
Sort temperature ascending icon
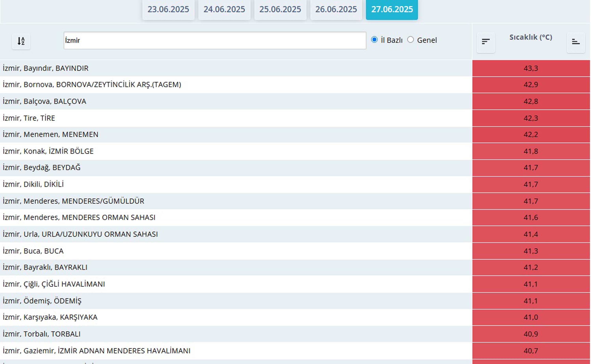coord(576,43)
